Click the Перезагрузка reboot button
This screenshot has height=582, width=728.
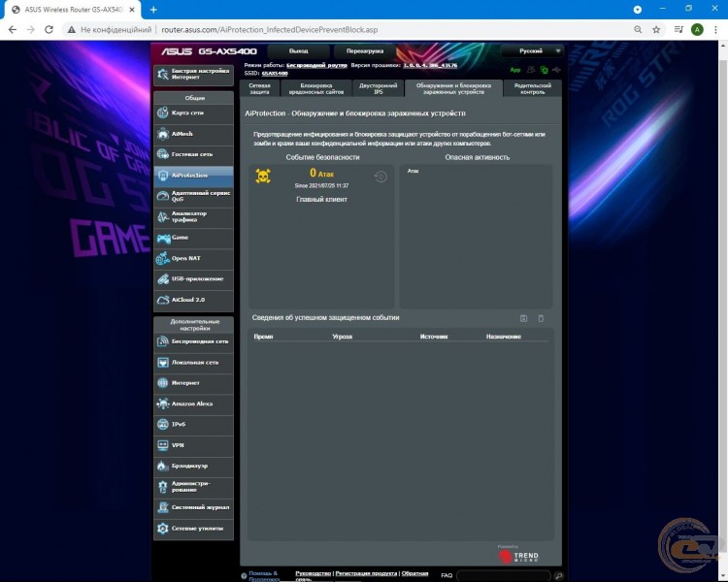[x=365, y=51]
